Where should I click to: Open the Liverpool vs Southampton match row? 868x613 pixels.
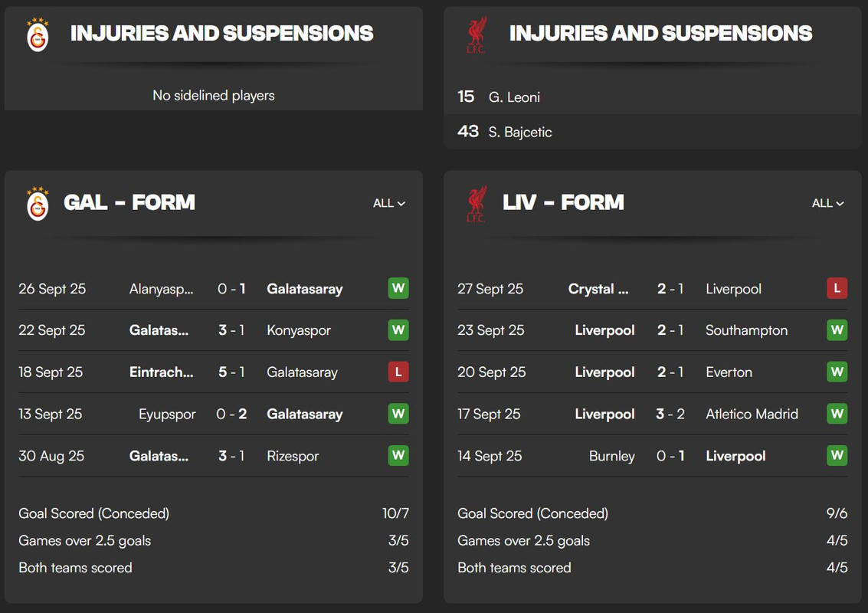(x=652, y=330)
